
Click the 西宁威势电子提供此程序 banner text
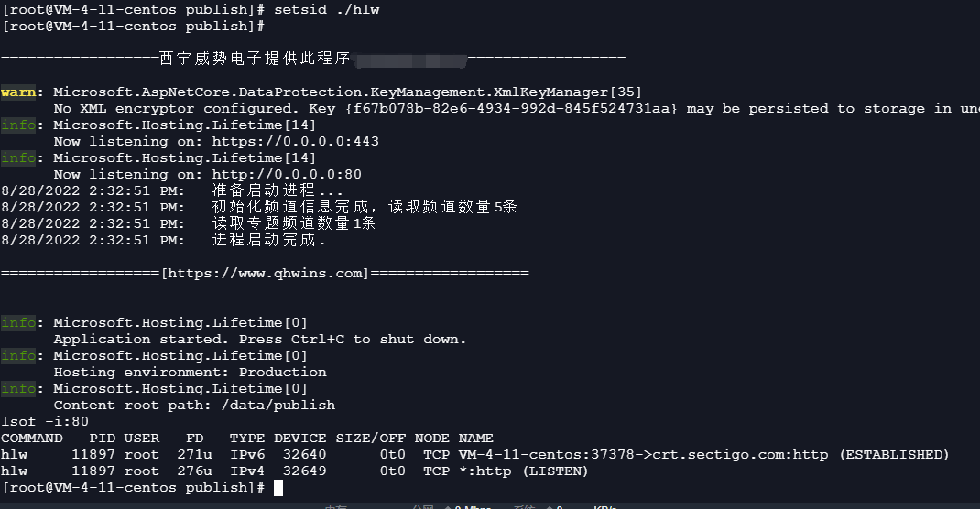coord(255,60)
